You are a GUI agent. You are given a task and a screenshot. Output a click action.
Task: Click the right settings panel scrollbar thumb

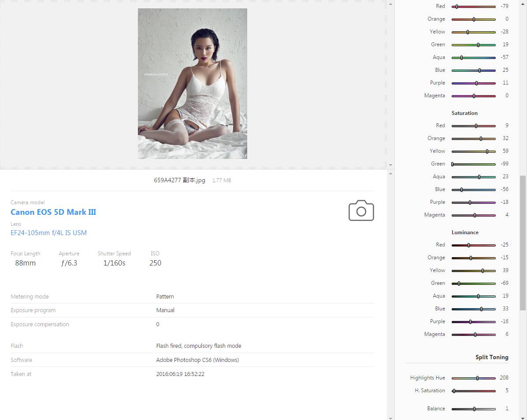point(522,243)
